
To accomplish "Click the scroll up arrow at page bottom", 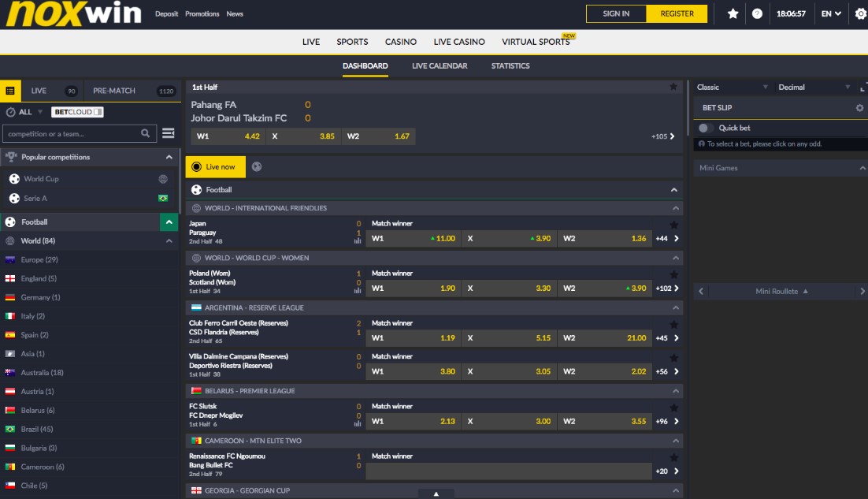I will click(x=436, y=494).
